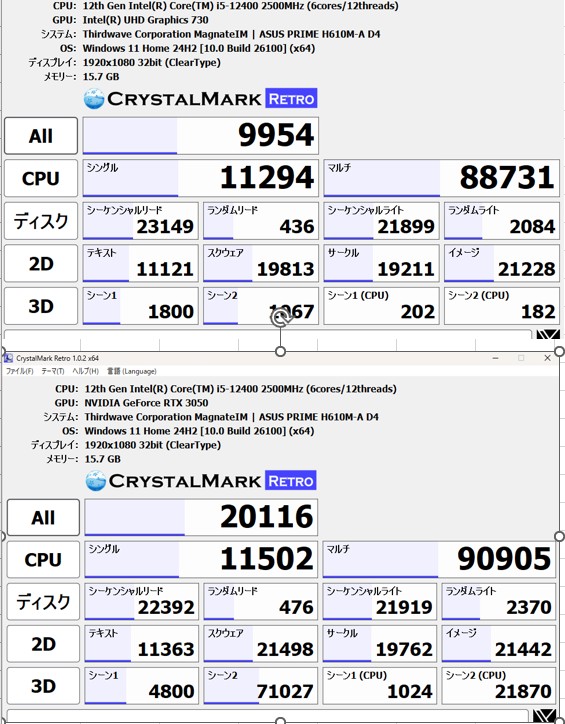The height and width of the screenshot is (724, 565).
Task: Click the ランダムライト score 2370
Action: coord(499,602)
